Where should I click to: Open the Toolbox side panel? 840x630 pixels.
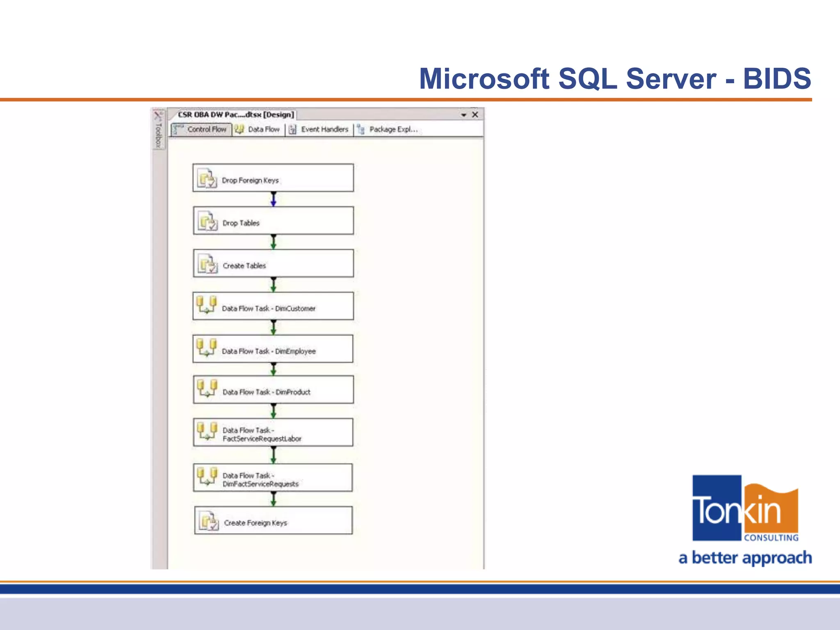tap(159, 129)
